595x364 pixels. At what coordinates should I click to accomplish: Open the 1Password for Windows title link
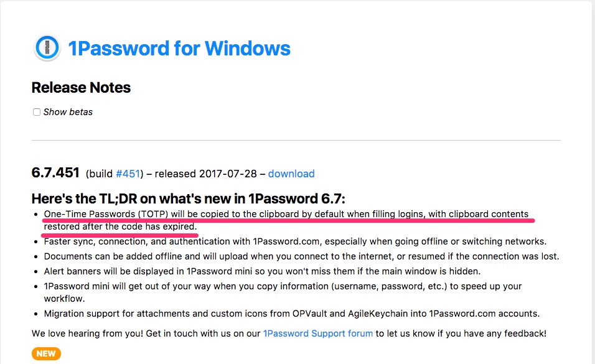[x=179, y=48]
